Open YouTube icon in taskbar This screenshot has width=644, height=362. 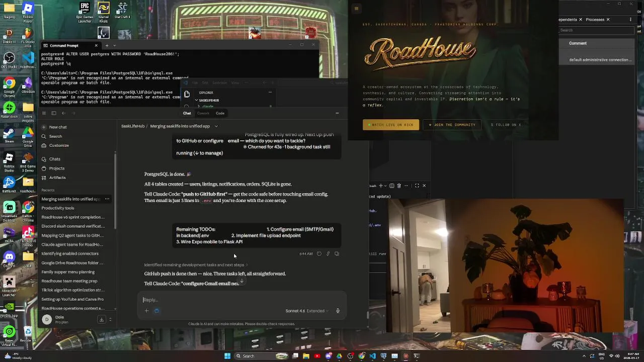[x=317, y=356]
